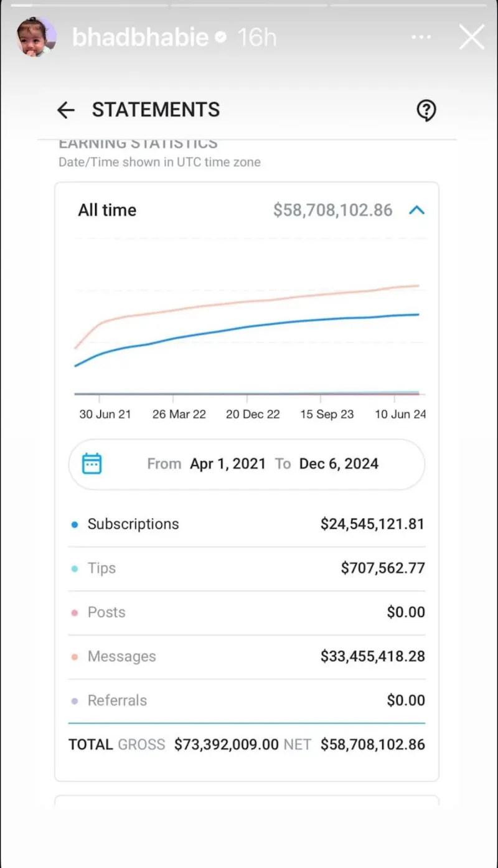Open the bhadbhabie username link
This screenshot has width=498, height=868.
point(140,37)
